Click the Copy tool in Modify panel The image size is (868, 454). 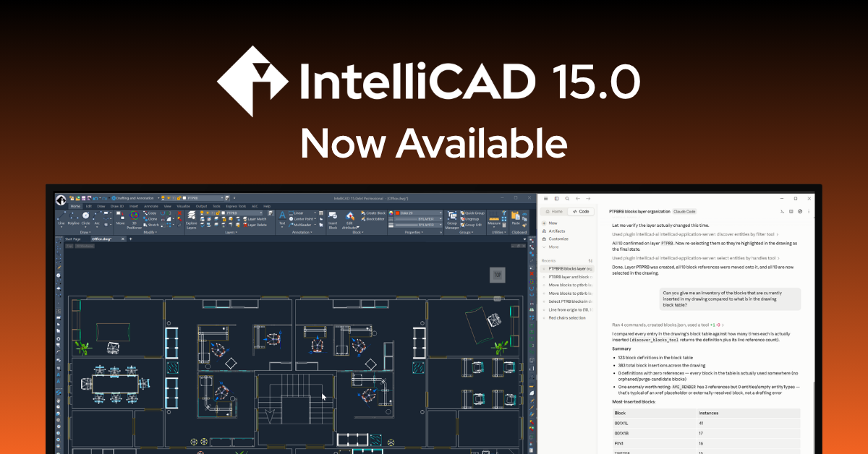150,213
